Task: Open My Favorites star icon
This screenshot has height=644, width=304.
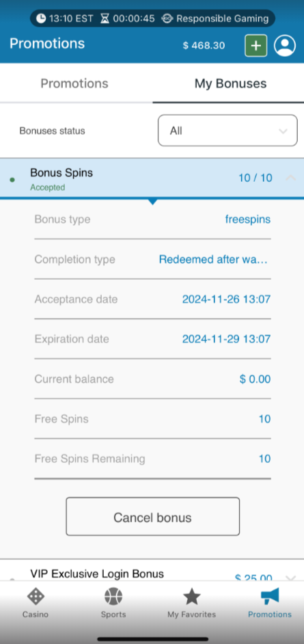Action: point(191,596)
